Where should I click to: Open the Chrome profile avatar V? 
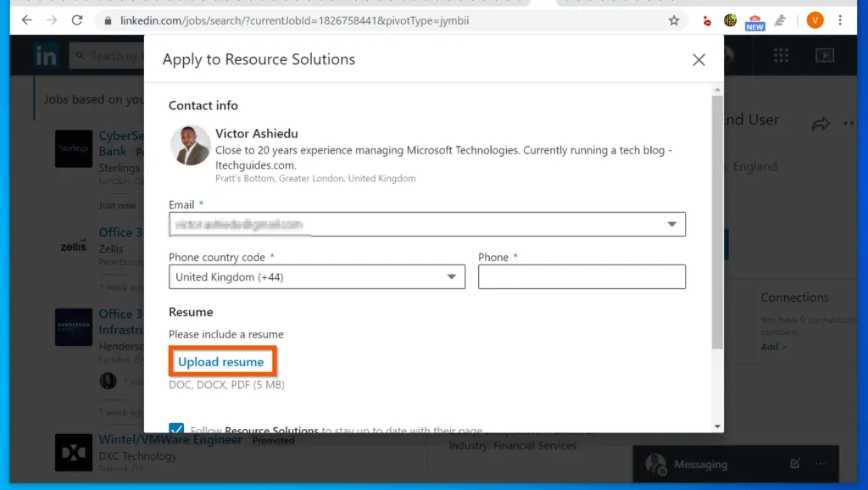(x=815, y=19)
